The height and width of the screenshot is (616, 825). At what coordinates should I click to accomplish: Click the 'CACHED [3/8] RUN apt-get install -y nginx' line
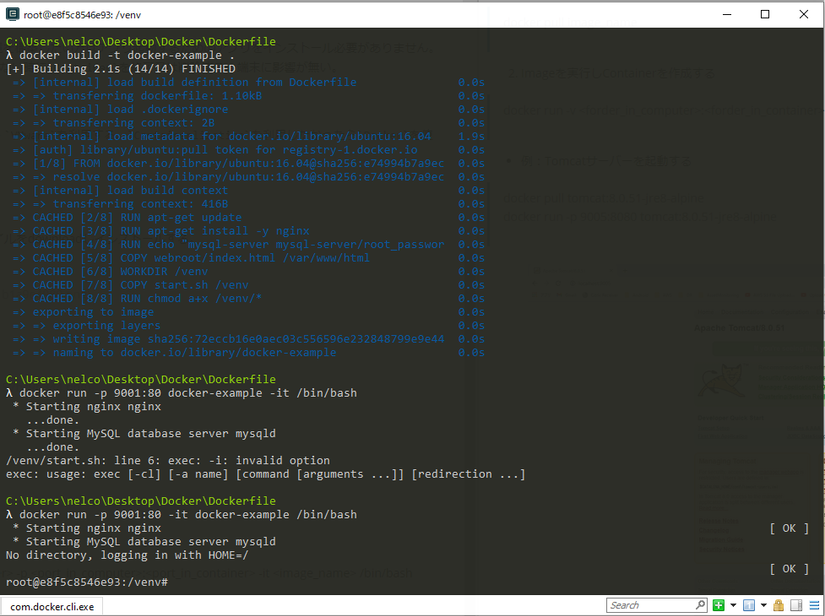pos(171,231)
